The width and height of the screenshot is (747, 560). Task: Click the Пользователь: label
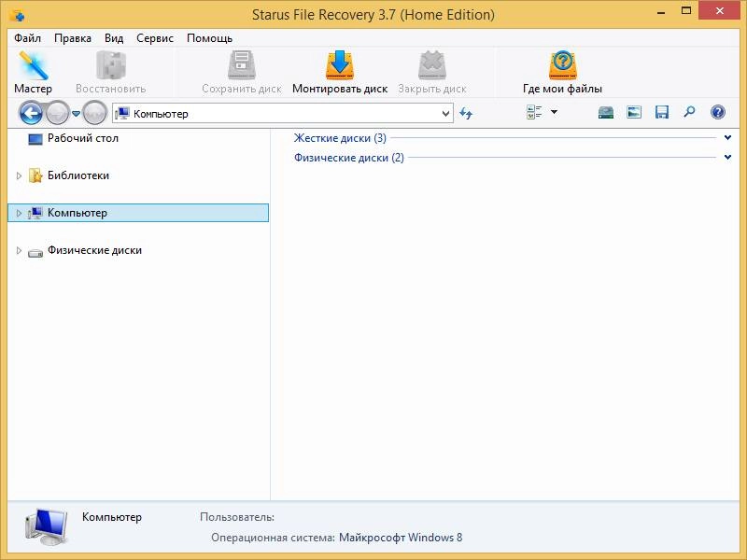(237, 517)
